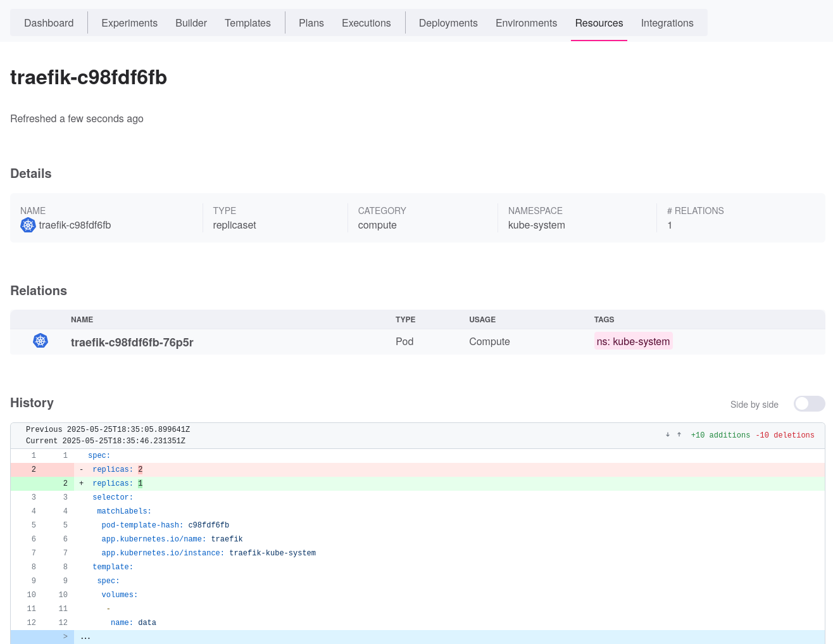Click the volumes: diff line

pyautogui.click(x=418, y=595)
